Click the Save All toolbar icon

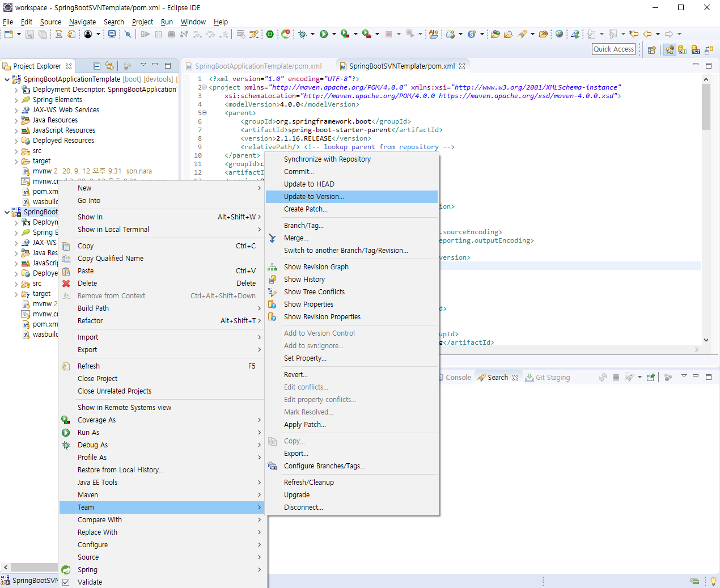click(43, 34)
